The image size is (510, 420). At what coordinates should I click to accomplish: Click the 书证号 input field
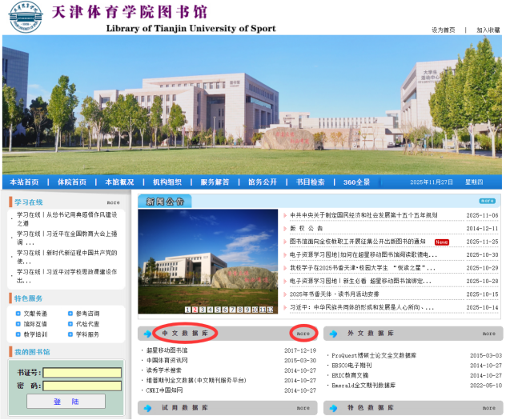(x=82, y=372)
